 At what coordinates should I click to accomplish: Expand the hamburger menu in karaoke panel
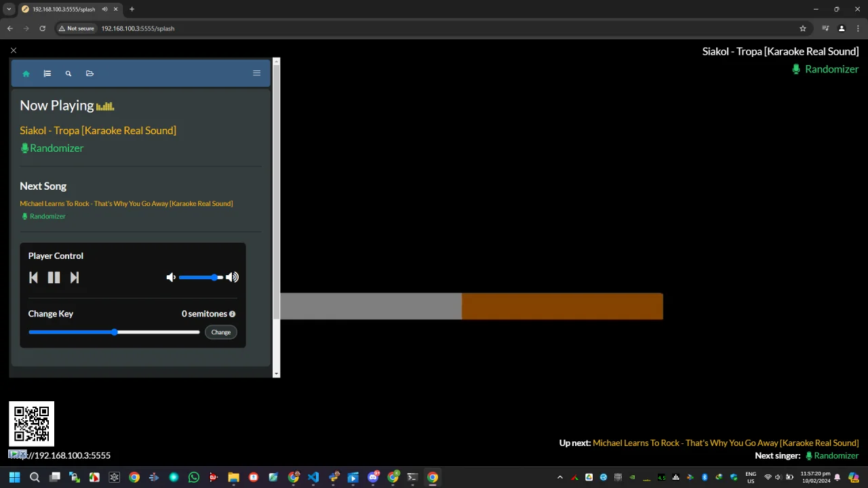256,73
